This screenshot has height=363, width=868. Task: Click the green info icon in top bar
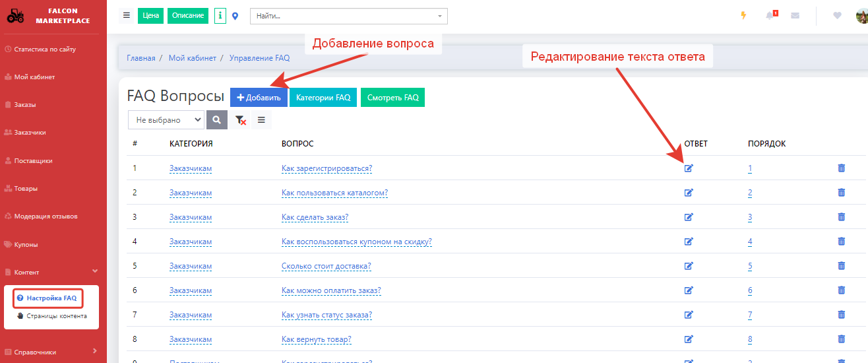coord(220,15)
